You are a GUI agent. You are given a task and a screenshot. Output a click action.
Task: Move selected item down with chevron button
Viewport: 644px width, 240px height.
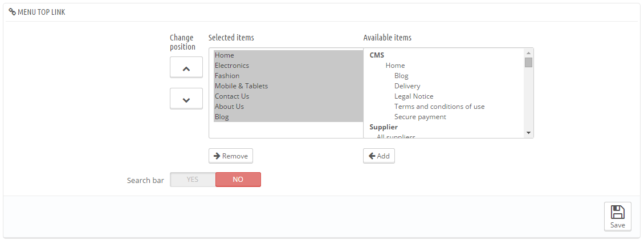pyautogui.click(x=186, y=99)
